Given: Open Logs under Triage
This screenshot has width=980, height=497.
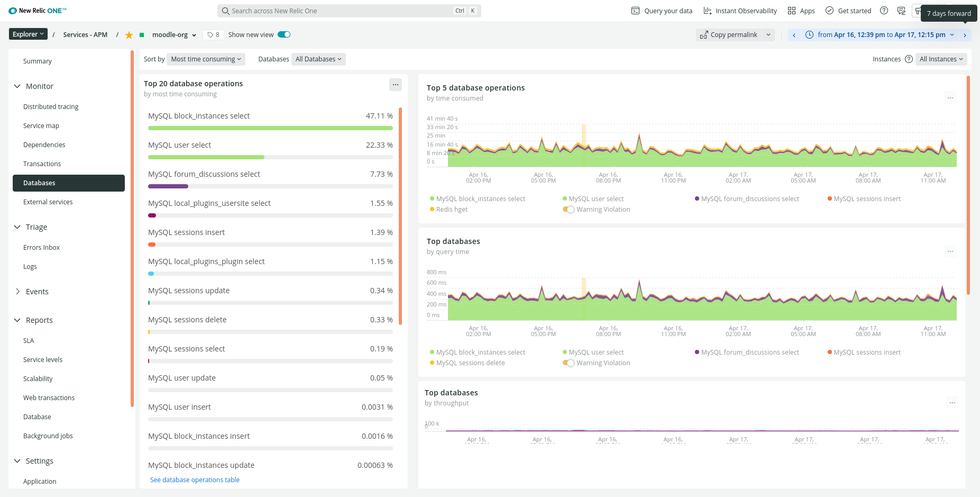Looking at the screenshot, I should pyautogui.click(x=30, y=267).
